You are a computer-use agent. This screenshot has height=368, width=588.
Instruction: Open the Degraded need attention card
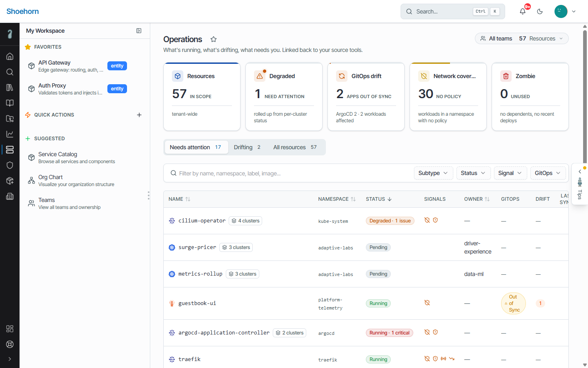click(284, 96)
